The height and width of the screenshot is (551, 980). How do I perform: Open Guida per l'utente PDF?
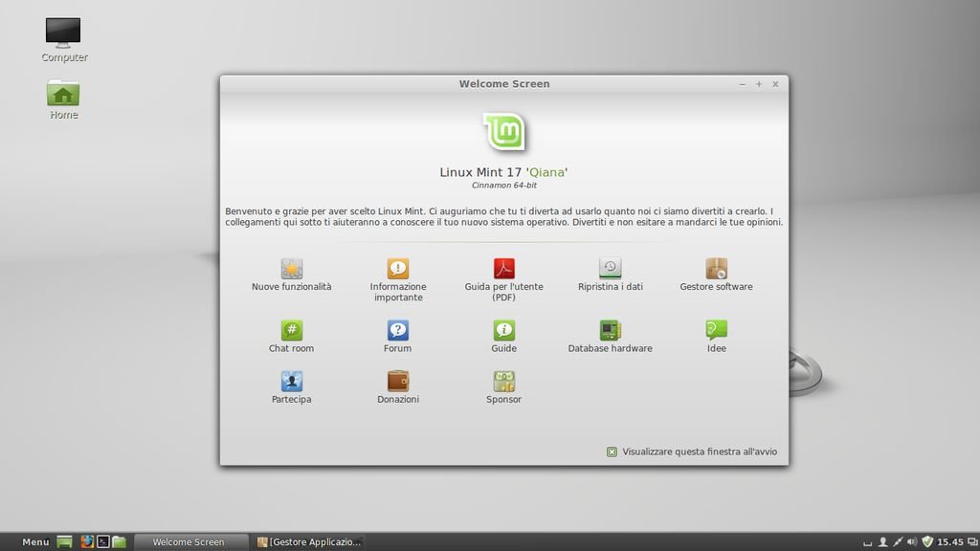pos(504,269)
